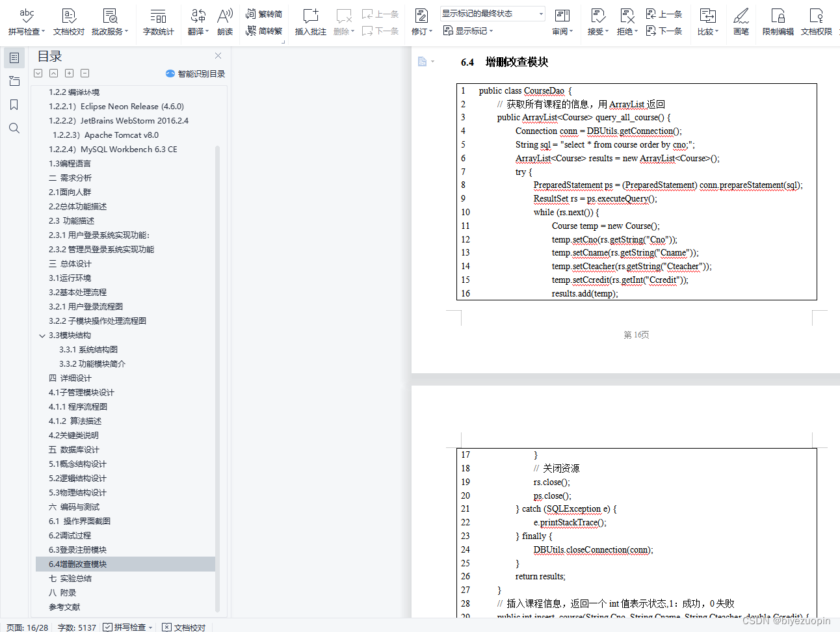Select outline item 3.2.2 子模块操作处理流程图
The image size is (840, 632).
pyautogui.click(x=98, y=321)
